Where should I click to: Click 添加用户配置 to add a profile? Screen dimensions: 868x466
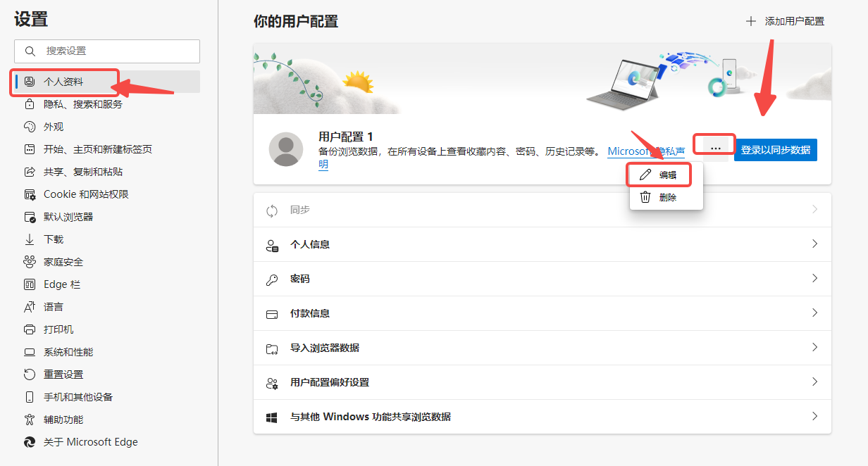786,21
